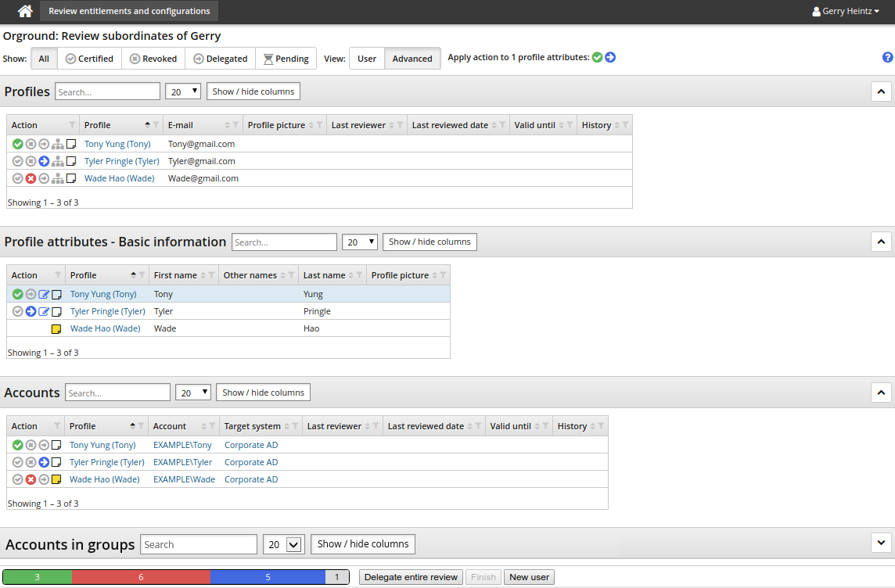Open Wade Hao's yellow note icon
Viewport: 895px width, 588px height.
point(56,328)
